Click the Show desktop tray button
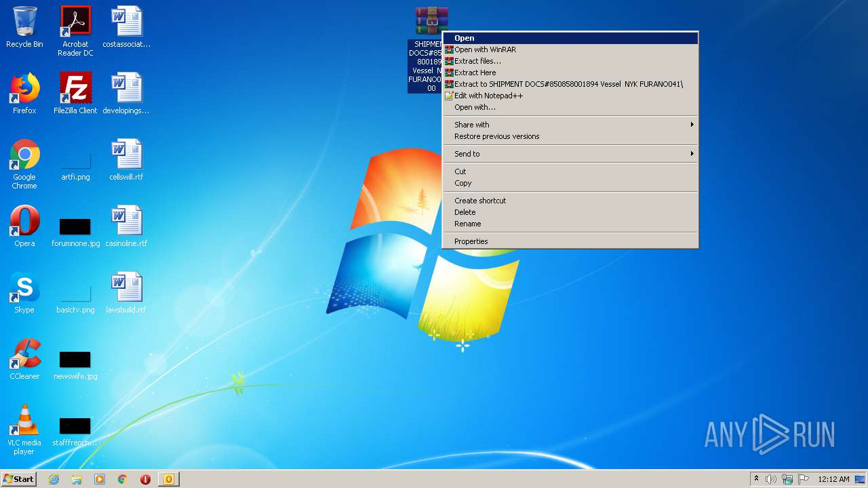 [x=861, y=479]
